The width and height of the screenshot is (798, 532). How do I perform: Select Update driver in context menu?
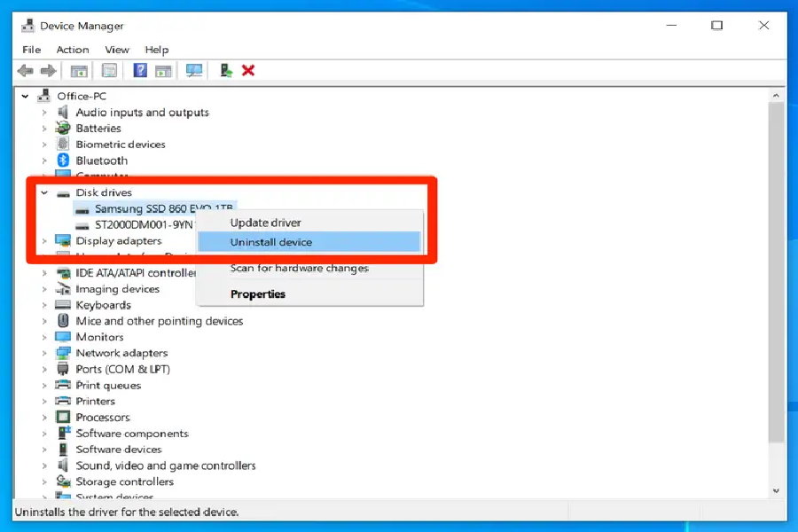coord(266,223)
